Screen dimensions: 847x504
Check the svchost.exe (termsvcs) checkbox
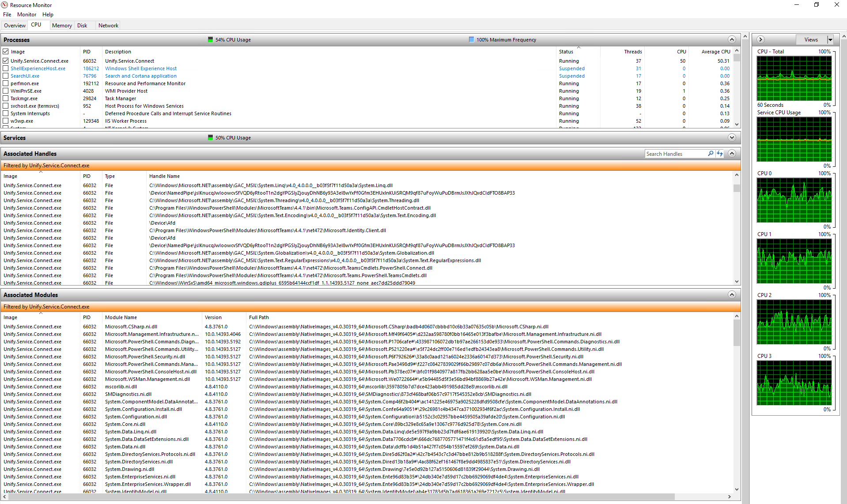[x=6, y=106]
